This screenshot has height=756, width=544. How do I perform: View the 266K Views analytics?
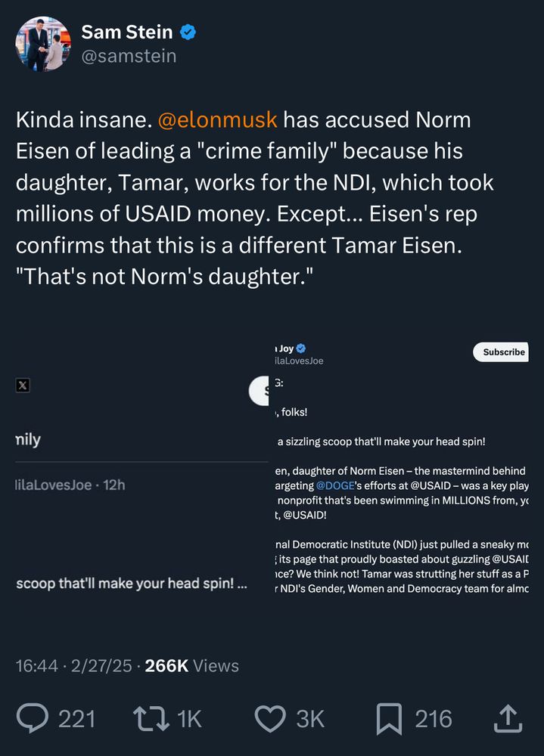pos(191,666)
